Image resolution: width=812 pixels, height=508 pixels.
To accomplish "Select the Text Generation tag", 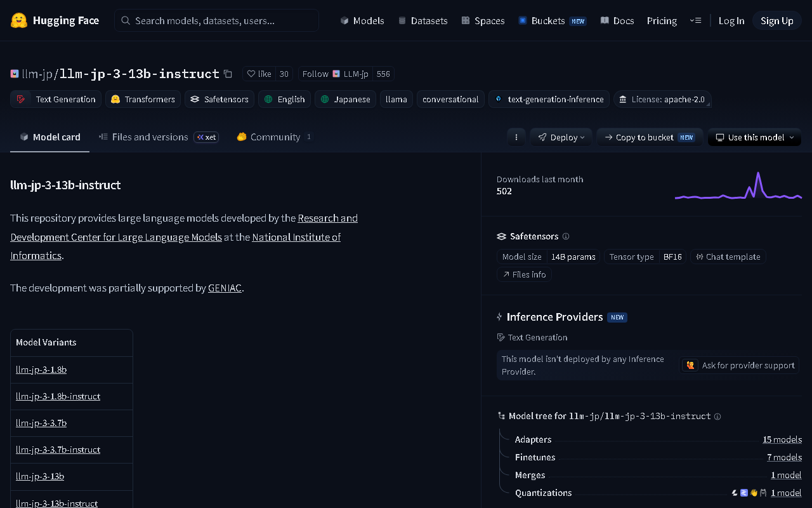I will point(56,99).
